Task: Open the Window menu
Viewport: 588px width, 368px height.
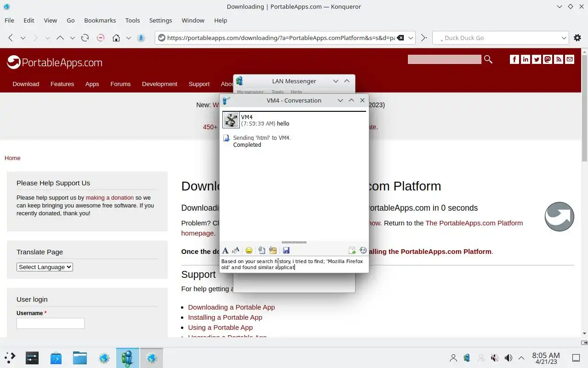Action: point(193,20)
